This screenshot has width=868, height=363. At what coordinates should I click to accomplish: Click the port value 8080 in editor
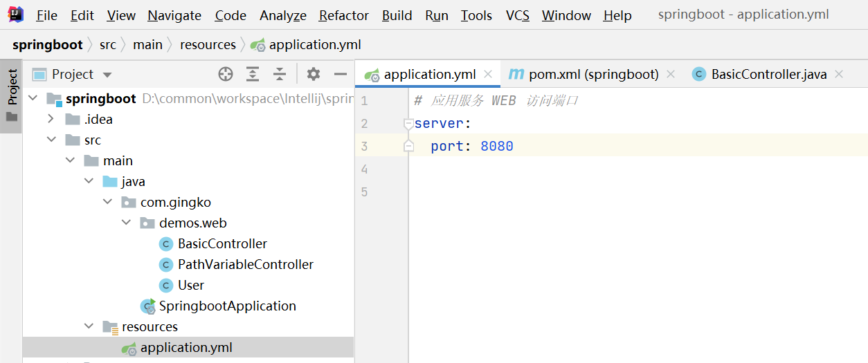click(x=497, y=147)
